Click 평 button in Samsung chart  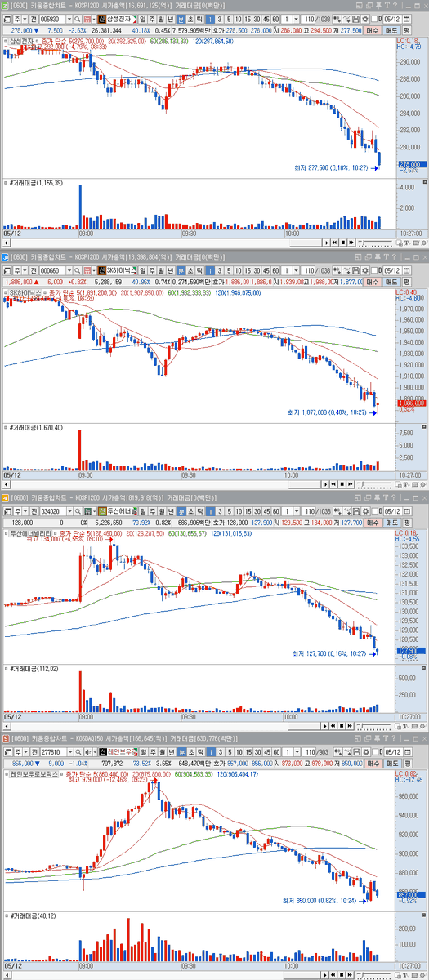[407, 29]
